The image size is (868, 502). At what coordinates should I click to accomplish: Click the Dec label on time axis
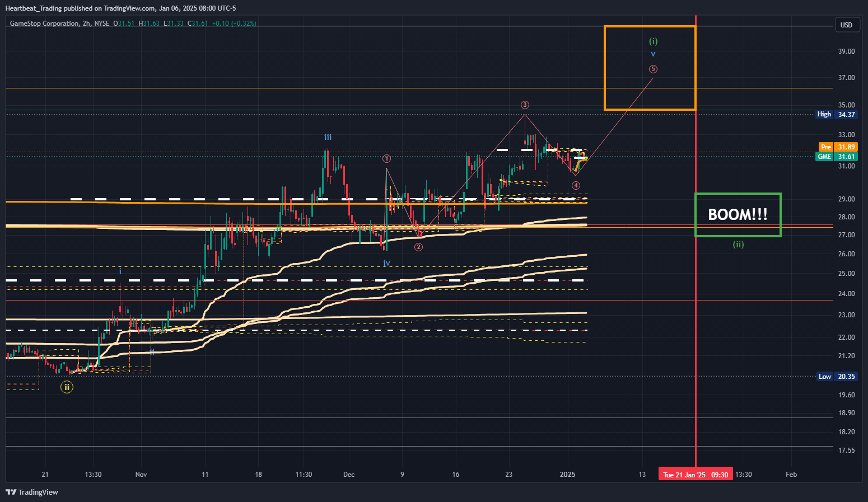click(x=349, y=475)
